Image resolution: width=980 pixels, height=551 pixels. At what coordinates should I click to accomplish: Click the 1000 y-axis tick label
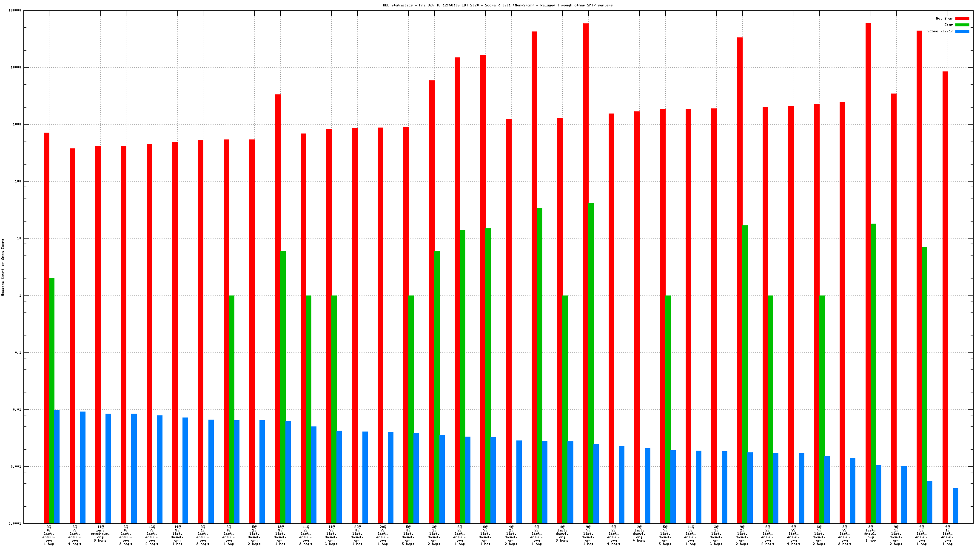click(16, 125)
